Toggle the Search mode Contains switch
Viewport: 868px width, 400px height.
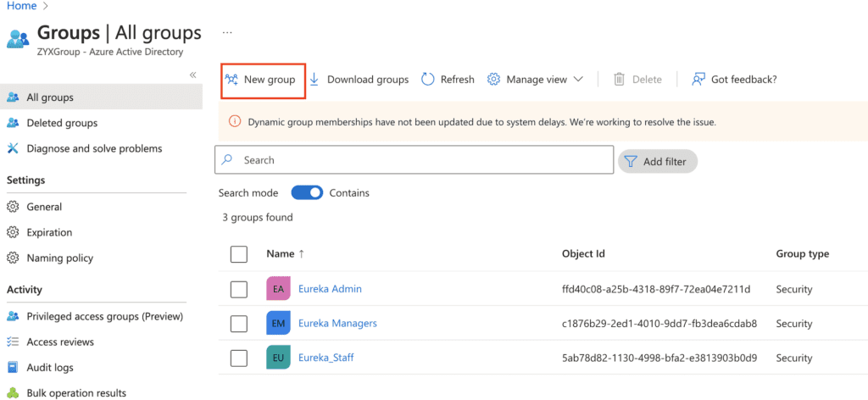pos(307,192)
